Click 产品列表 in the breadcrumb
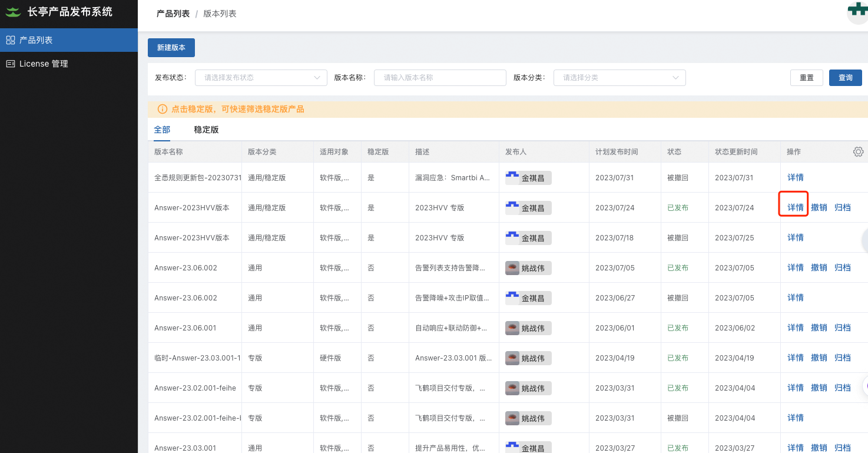 173,14
